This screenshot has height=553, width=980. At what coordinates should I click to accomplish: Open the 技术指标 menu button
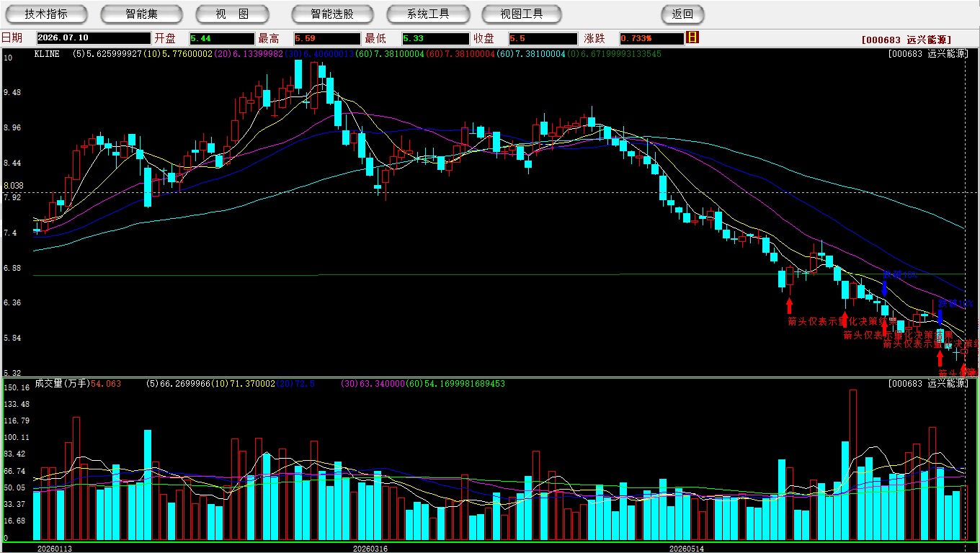(x=46, y=14)
